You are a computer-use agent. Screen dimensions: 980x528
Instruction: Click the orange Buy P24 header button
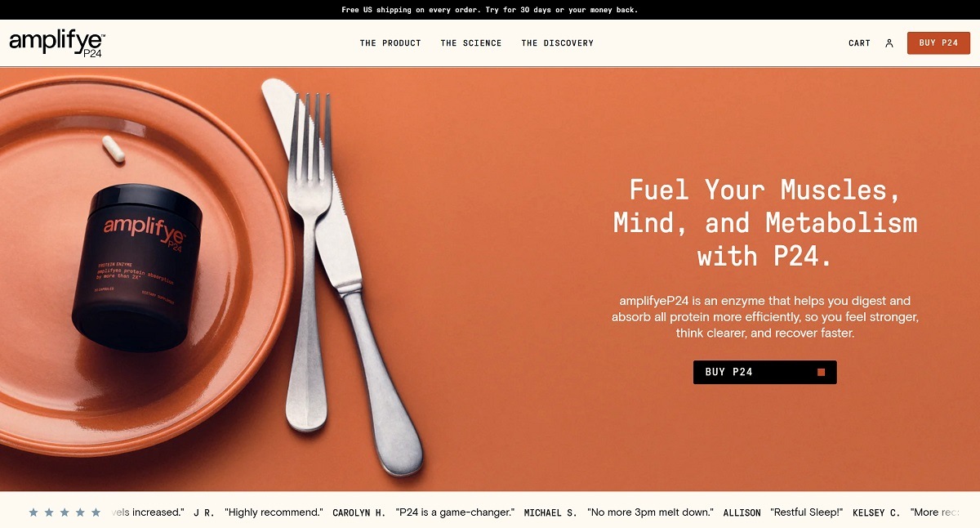(x=938, y=43)
